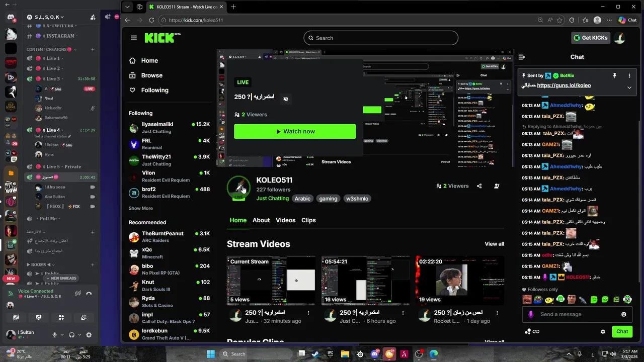Switch to the Videos tab
The width and height of the screenshot is (644, 362).
pyautogui.click(x=285, y=220)
